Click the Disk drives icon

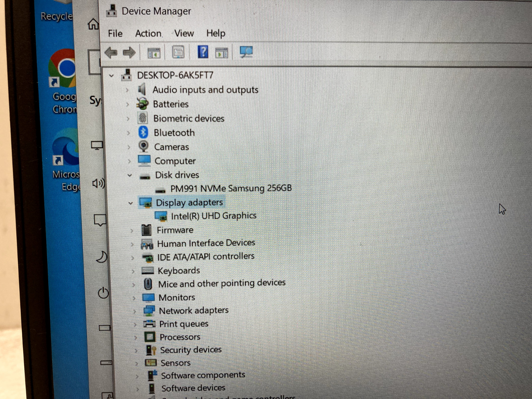tap(145, 177)
